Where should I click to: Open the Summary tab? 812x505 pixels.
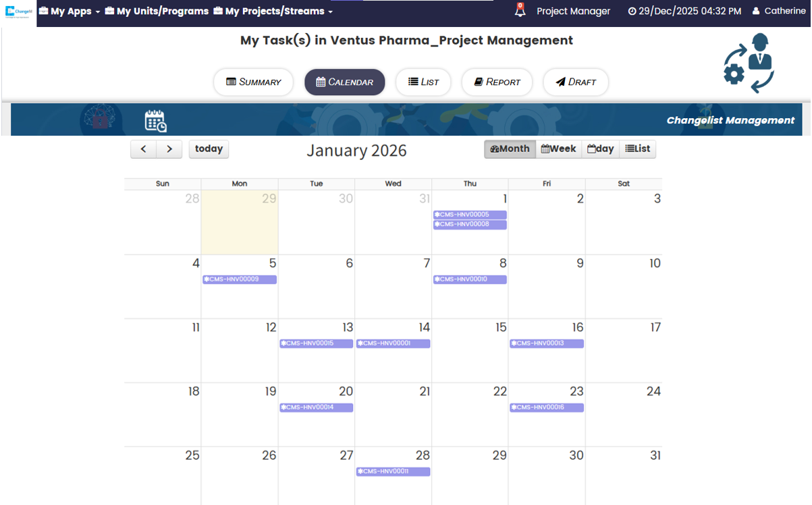253,82
